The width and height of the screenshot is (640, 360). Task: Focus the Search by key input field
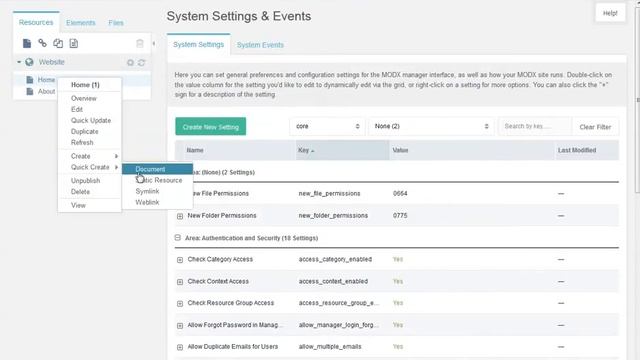[535, 127]
